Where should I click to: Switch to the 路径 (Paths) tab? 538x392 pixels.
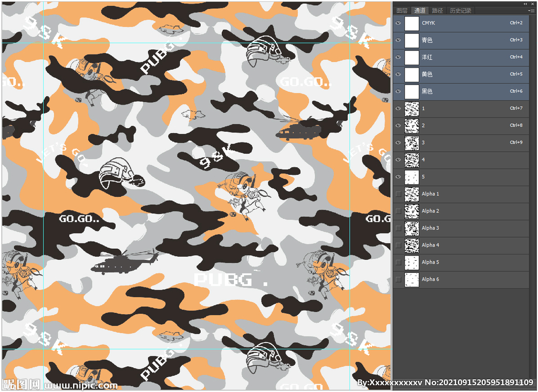437,10
